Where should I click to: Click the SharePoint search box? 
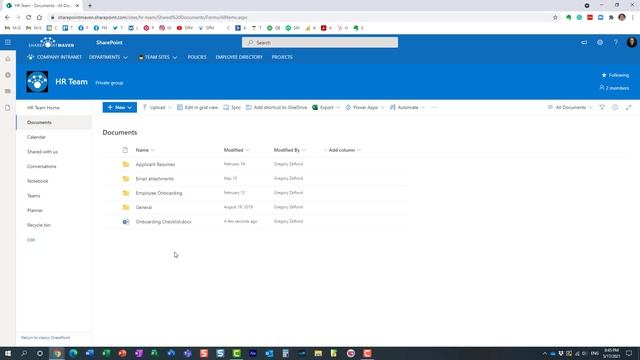(320, 42)
